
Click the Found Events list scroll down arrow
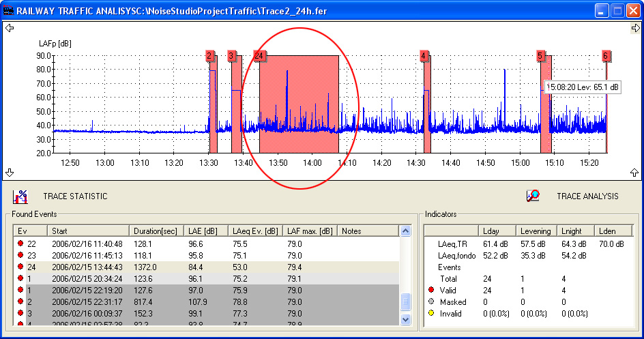405,319
